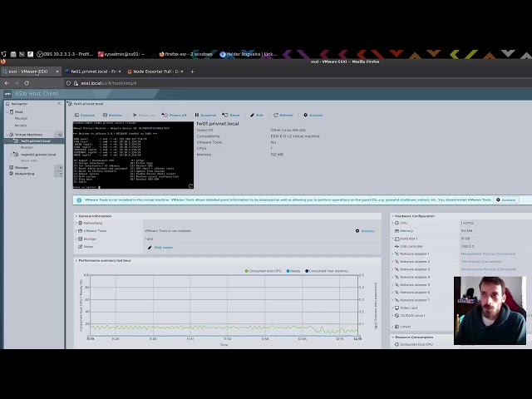This screenshot has width=532, height=399.
Task: Toggle Consumed host memory legend item
Action: tap(327, 271)
